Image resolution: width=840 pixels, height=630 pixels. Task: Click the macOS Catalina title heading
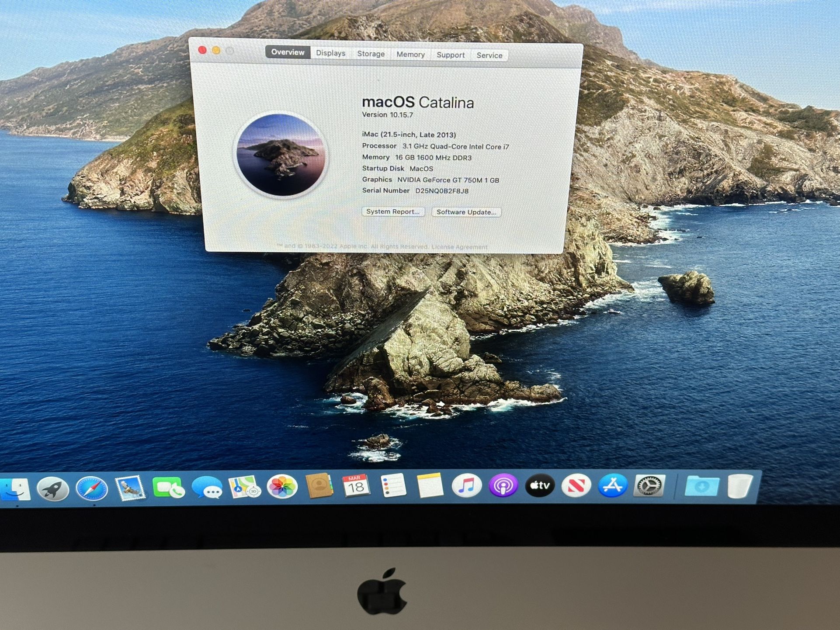[418, 102]
